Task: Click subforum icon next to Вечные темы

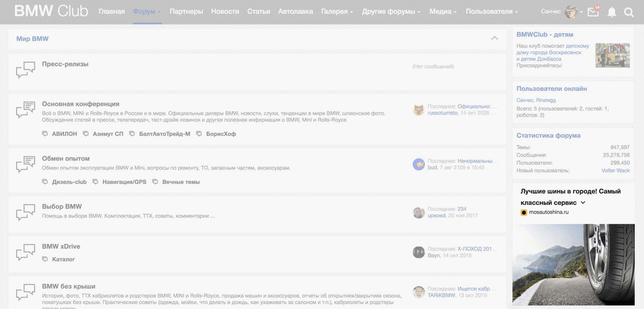Action: point(155,182)
